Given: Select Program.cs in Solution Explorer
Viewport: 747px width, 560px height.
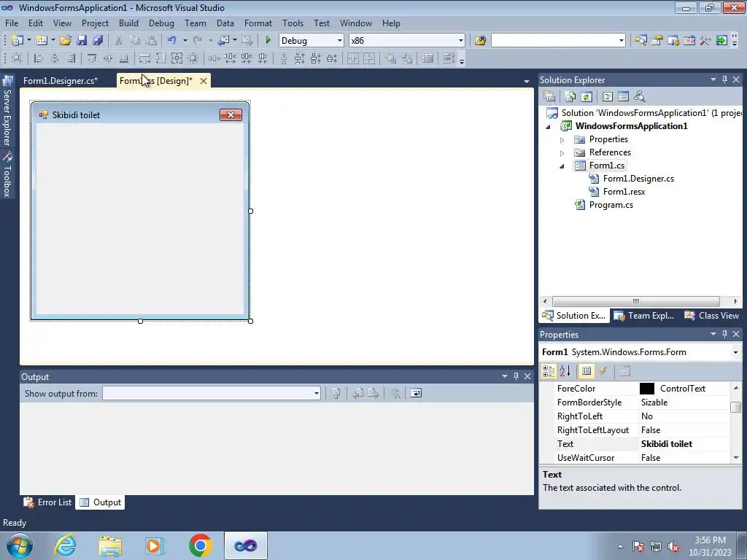Looking at the screenshot, I should [611, 205].
